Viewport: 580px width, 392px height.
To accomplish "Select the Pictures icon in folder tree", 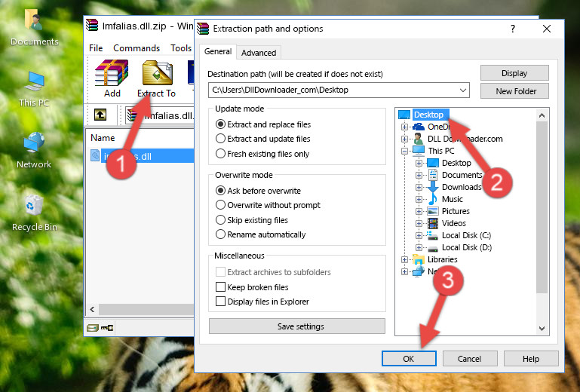I will coord(433,211).
